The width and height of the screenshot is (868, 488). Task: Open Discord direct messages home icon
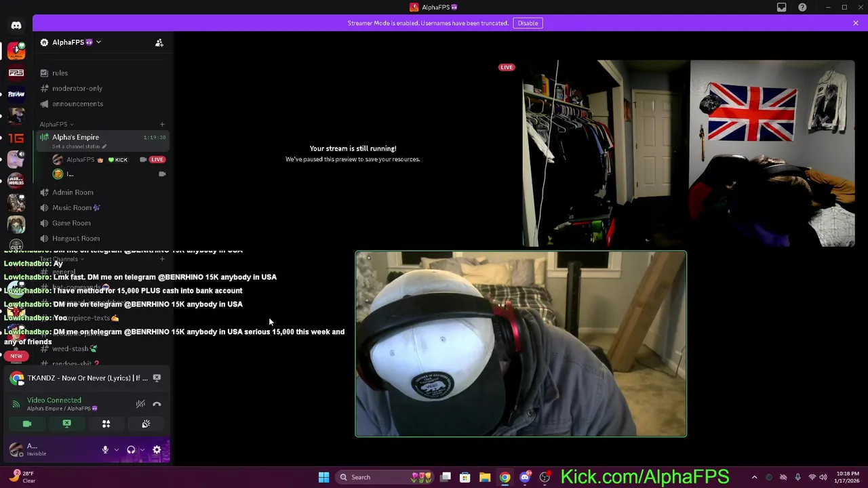(16, 25)
